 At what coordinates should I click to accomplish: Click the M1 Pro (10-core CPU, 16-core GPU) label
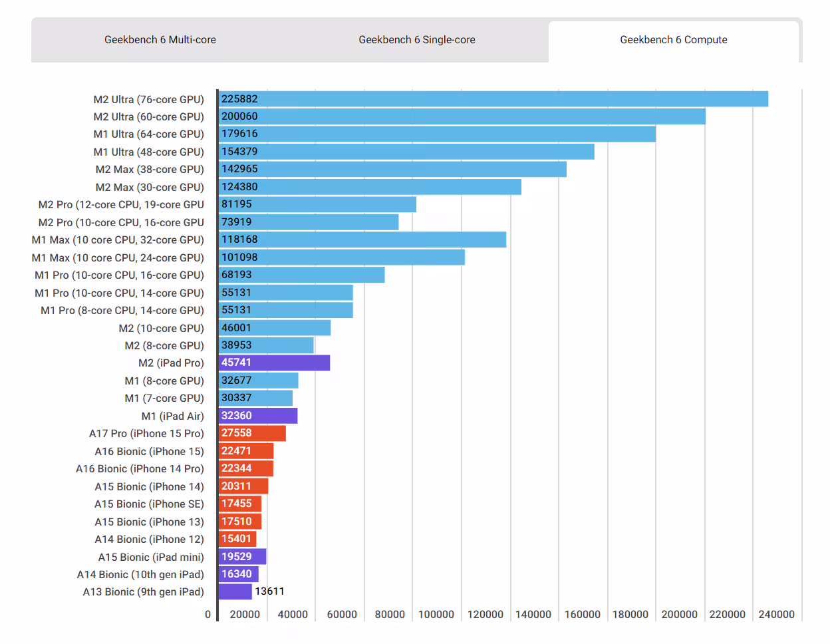[x=119, y=275]
